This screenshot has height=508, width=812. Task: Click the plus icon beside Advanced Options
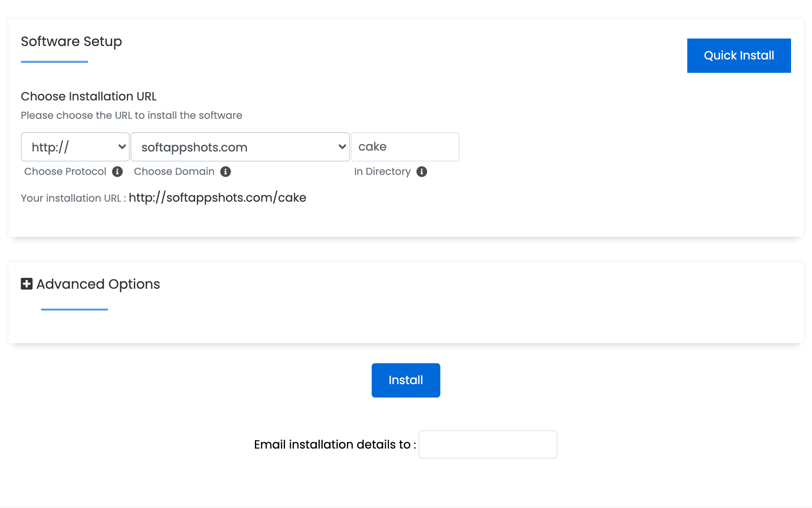pyautogui.click(x=26, y=283)
